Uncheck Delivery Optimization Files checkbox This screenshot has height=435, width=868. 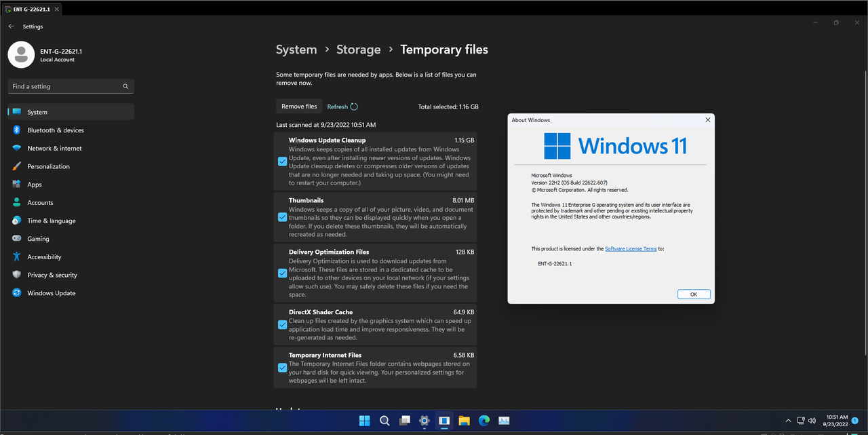[282, 273]
